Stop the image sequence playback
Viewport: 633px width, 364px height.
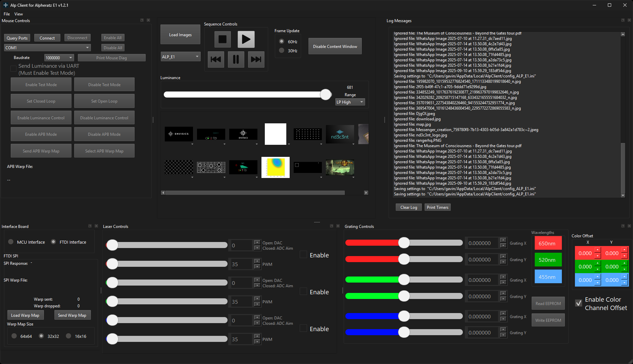223,39
